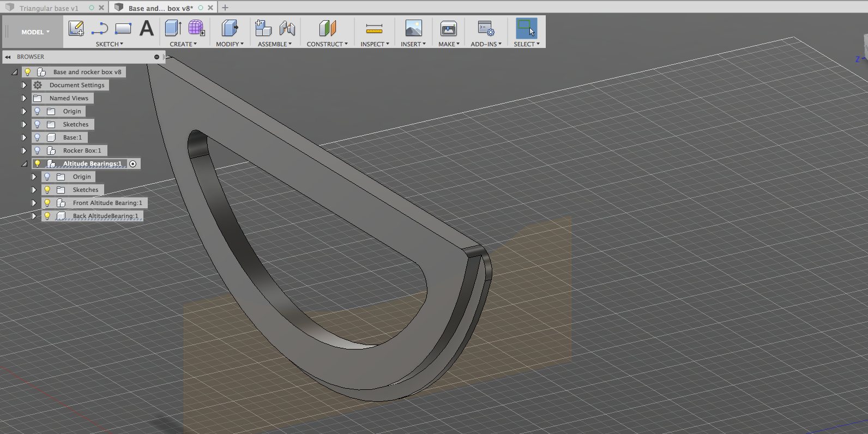Click the Base body icon
Image resolution: width=868 pixels, height=434 pixels.
pyautogui.click(x=51, y=137)
